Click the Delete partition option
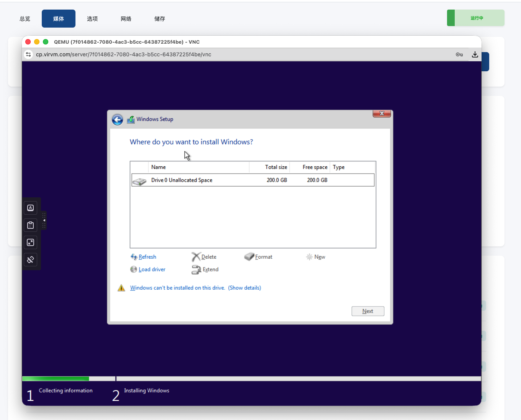 pyautogui.click(x=204, y=257)
